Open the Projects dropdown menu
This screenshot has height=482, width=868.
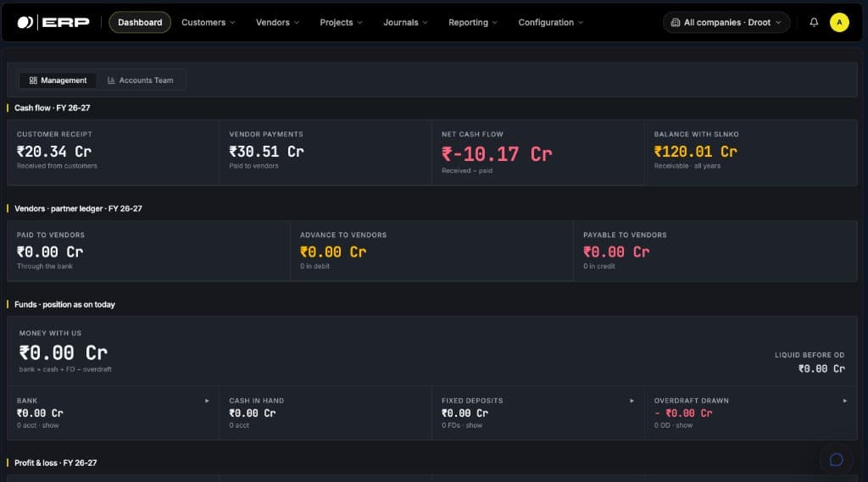[341, 23]
